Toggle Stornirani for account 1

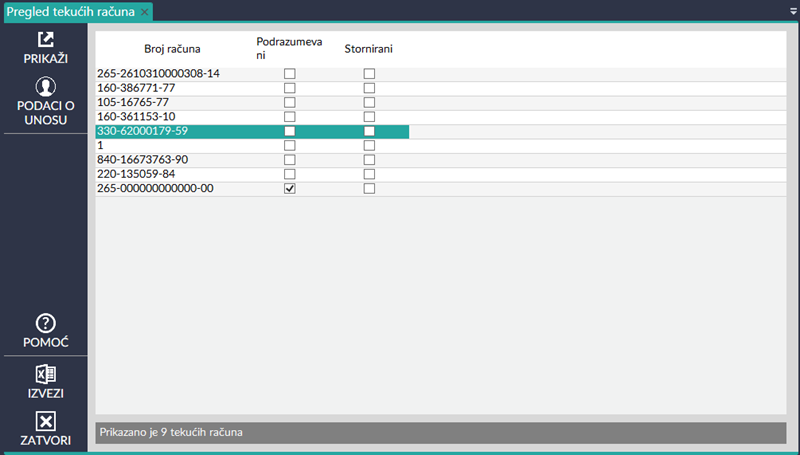click(x=369, y=145)
